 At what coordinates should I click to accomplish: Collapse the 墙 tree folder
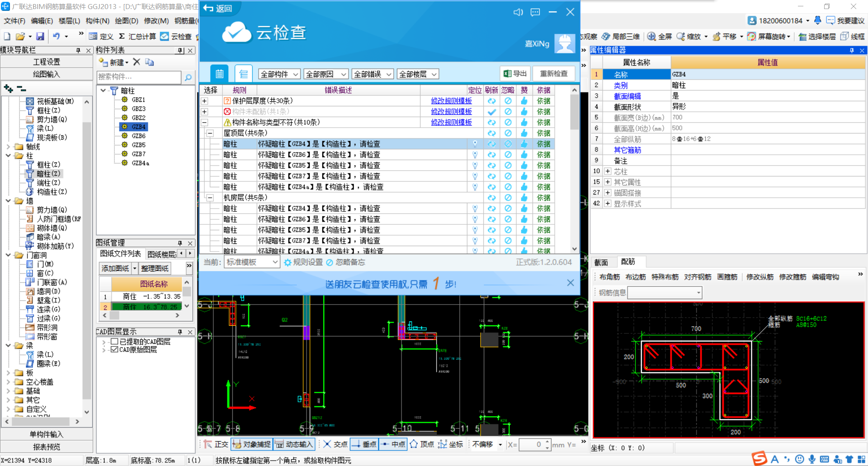(x=8, y=201)
